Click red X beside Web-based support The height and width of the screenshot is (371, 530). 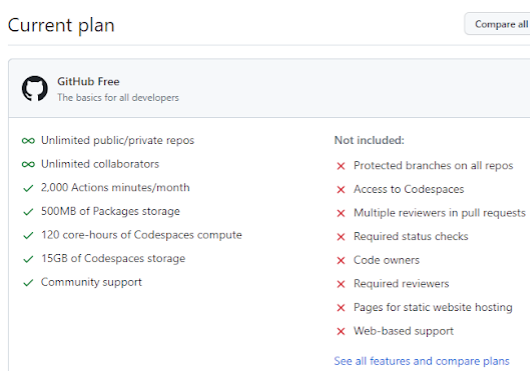(x=341, y=331)
